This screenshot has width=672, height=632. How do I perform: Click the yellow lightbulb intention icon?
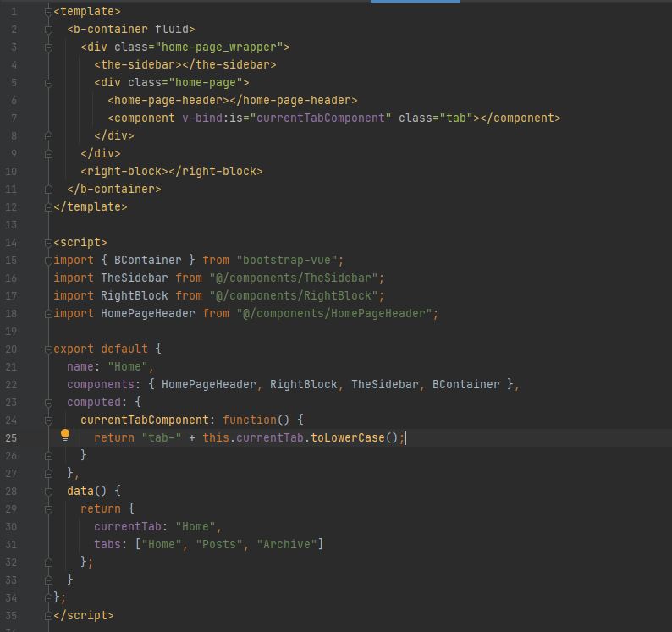tap(65, 435)
